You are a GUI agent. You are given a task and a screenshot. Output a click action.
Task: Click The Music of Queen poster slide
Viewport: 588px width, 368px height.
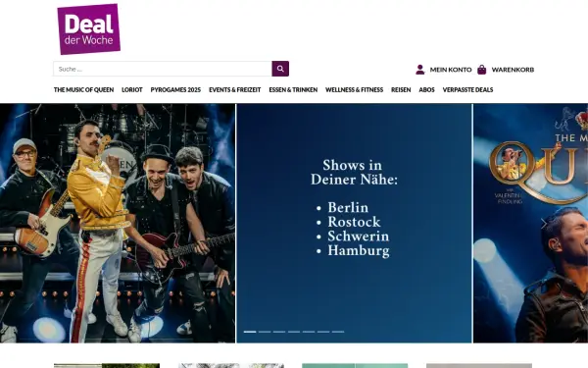point(530,223)
